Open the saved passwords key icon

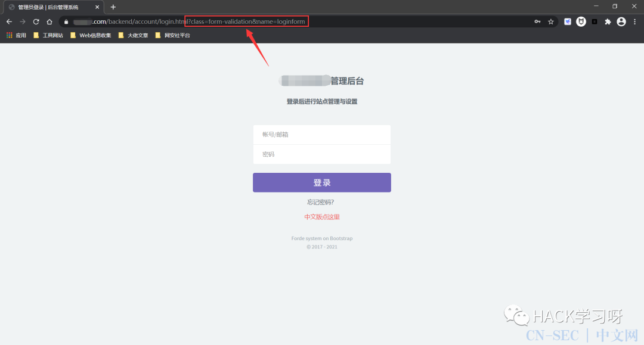537,21
